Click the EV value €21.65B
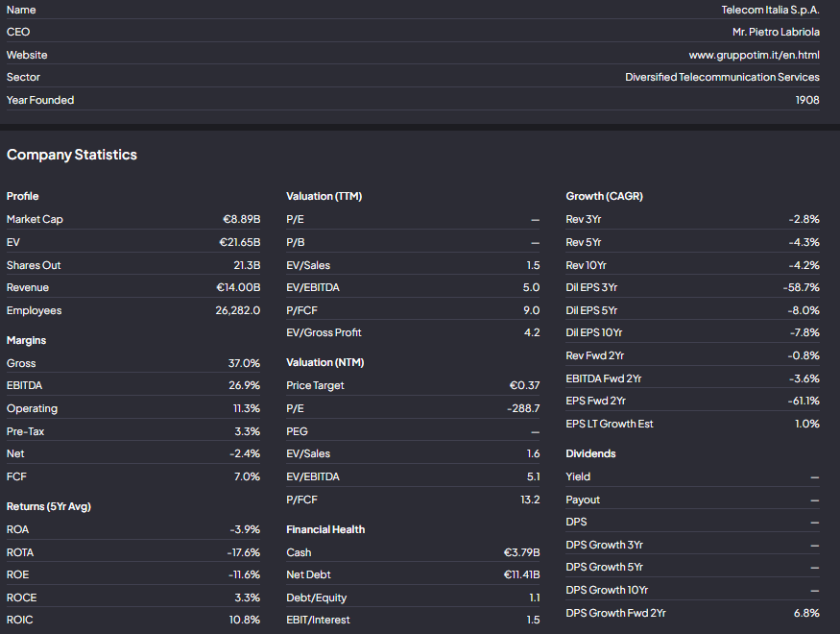Viewport: 840px width, 634px height. point(239,242)
